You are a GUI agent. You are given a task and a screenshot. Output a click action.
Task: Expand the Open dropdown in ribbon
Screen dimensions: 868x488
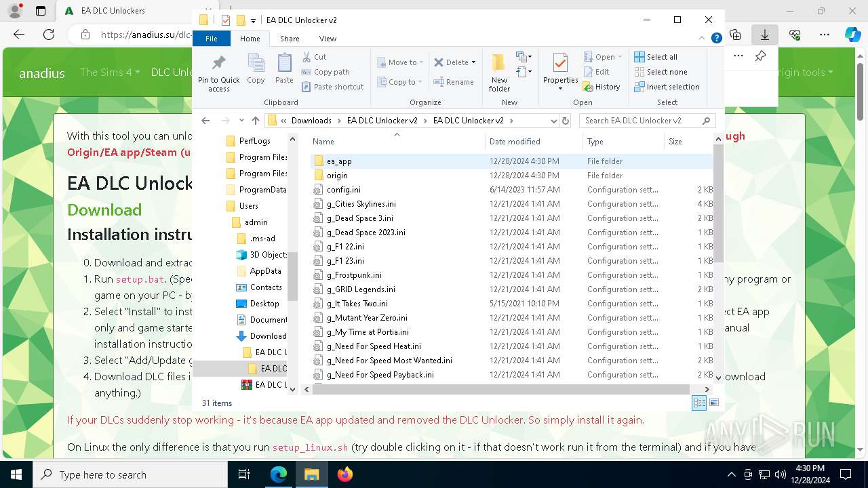pyautogui.click(x=620, y=57)
